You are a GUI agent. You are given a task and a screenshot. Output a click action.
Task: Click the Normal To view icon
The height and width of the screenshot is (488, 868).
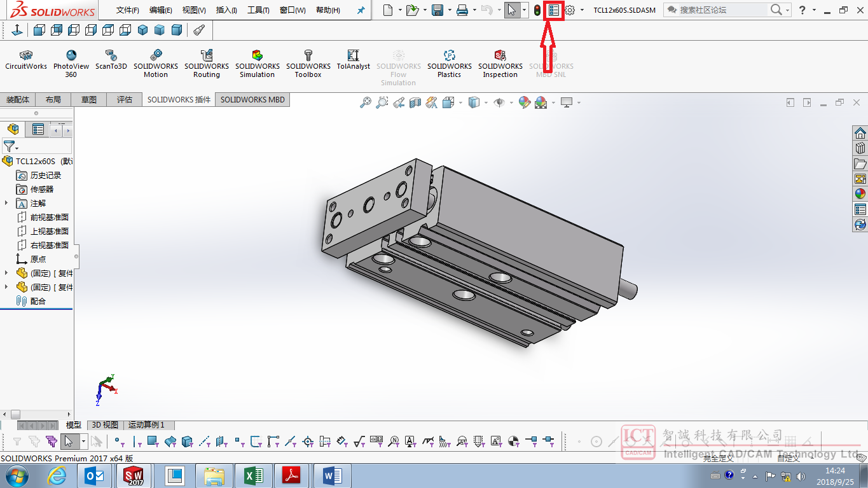[x=17, y=30]
